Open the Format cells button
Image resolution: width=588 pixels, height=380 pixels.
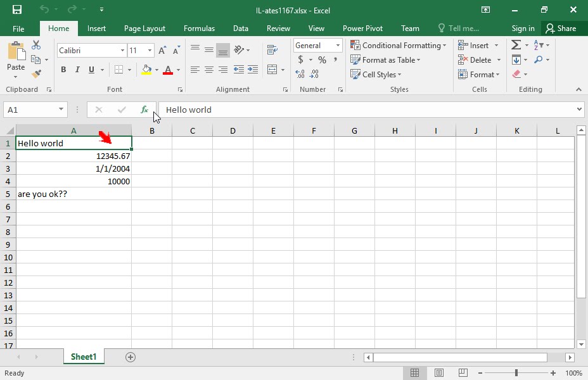pyautogui.click(x=478, y=75)
